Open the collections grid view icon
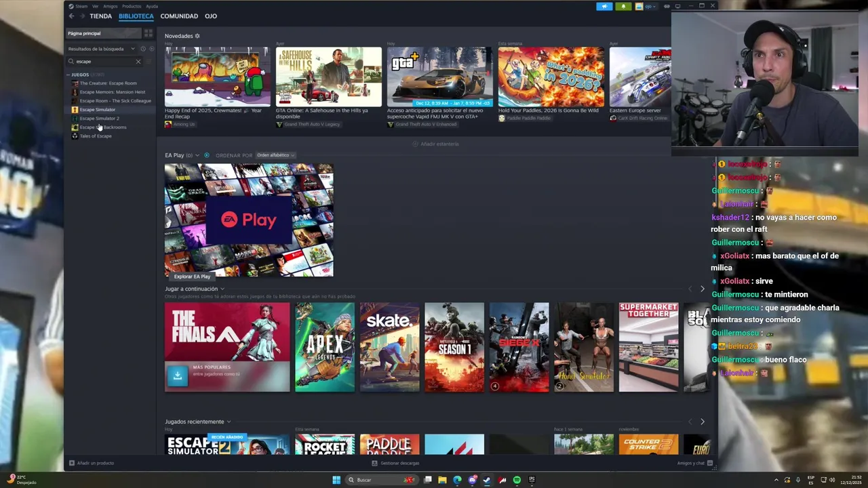This screenshot has height=488, width=868. pos(149,33)
